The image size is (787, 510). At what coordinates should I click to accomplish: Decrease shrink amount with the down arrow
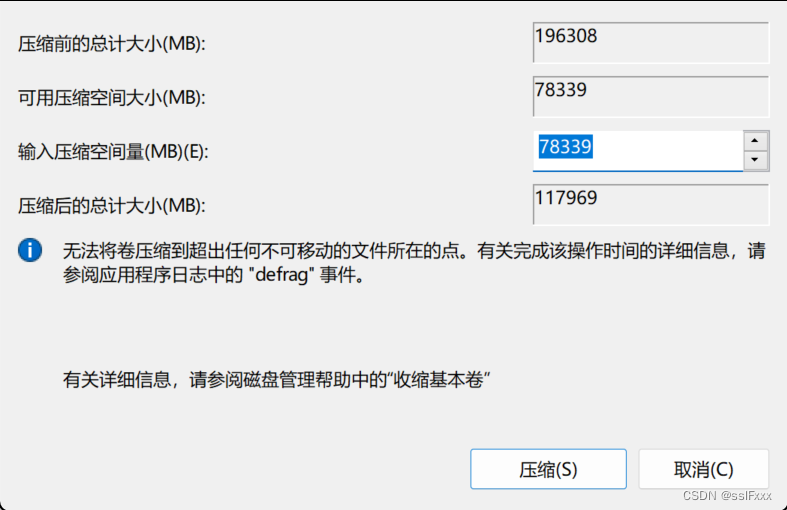click(x=755, y=160)
